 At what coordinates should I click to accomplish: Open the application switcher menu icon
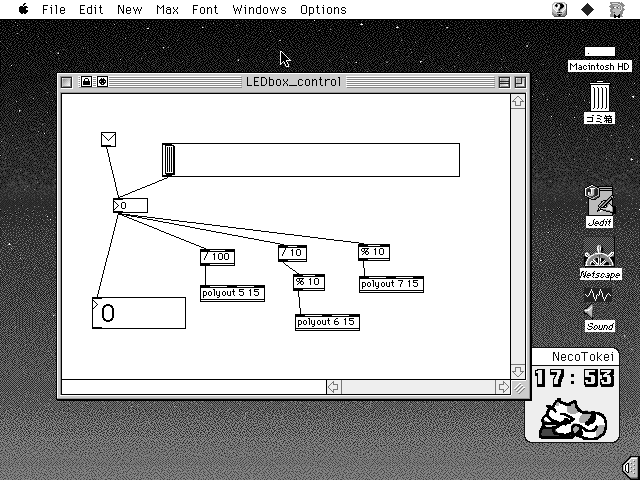617,9
